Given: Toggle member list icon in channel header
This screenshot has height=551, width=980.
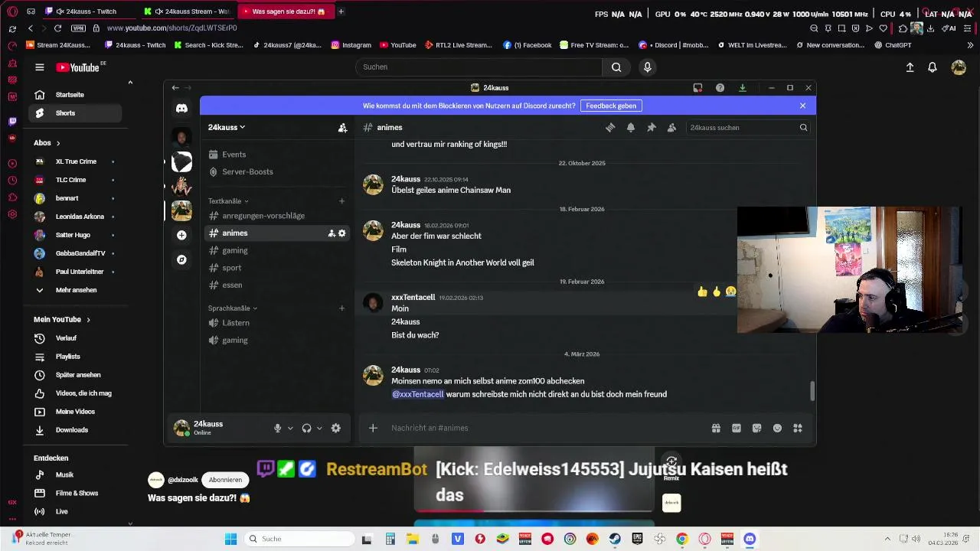Looking at the screenshot, I should pyautogui.click(x=671, y=128).
